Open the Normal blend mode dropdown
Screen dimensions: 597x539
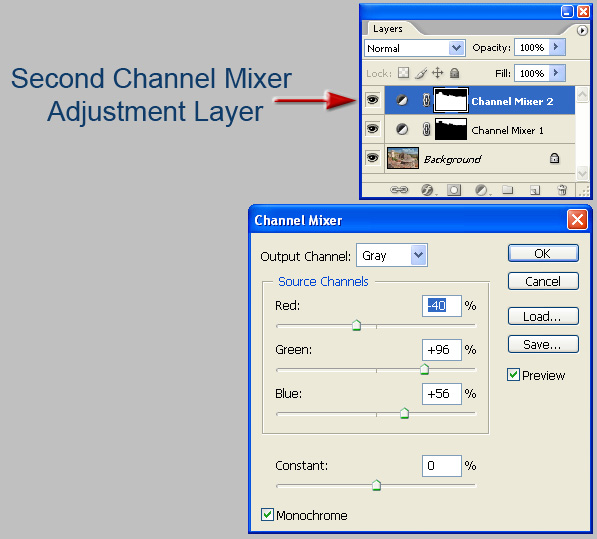(x=414, y=48)
